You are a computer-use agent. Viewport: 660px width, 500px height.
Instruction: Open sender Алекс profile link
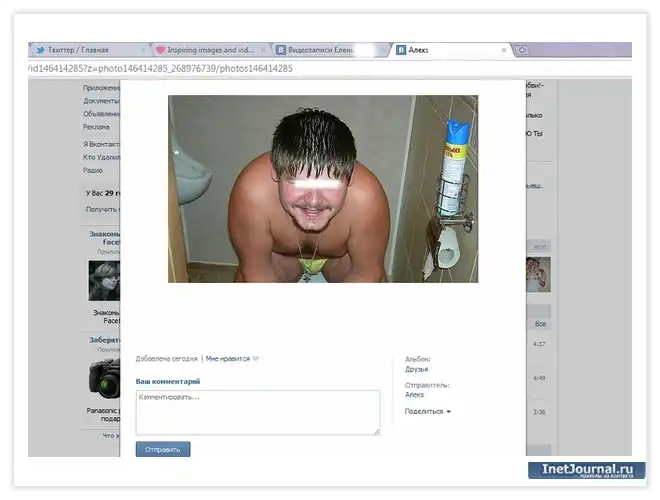pos(414,394)
